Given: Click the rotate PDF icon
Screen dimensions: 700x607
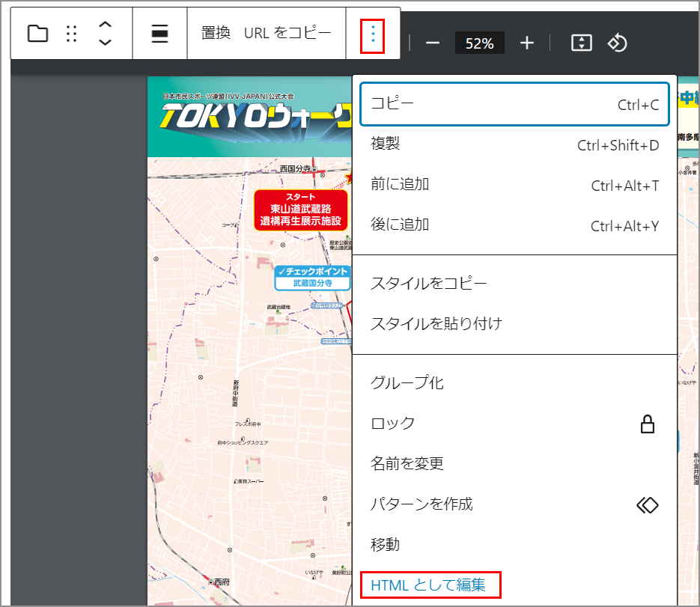Looking at the screenshot, I should coord(616,43).
